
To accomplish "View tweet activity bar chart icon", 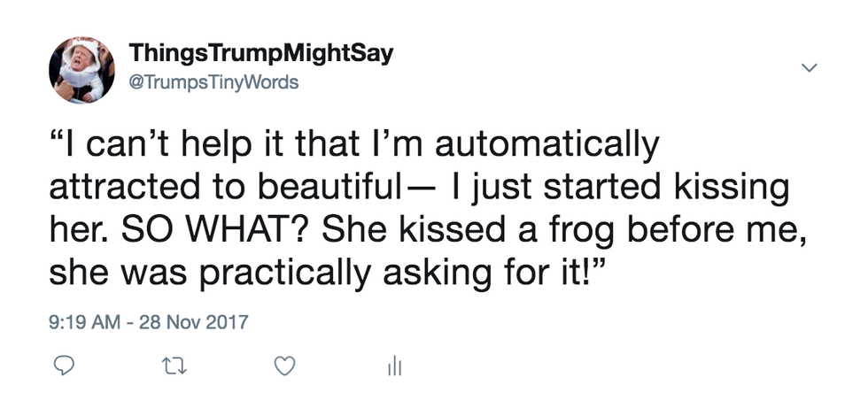I will pos(395,366).
